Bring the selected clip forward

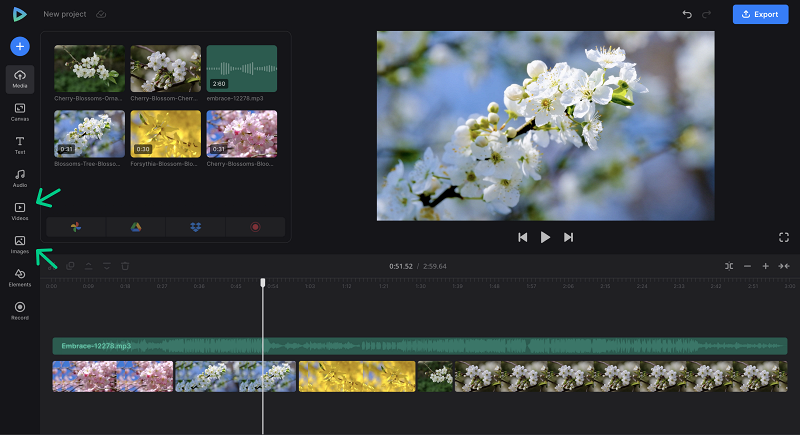[88, 266]
